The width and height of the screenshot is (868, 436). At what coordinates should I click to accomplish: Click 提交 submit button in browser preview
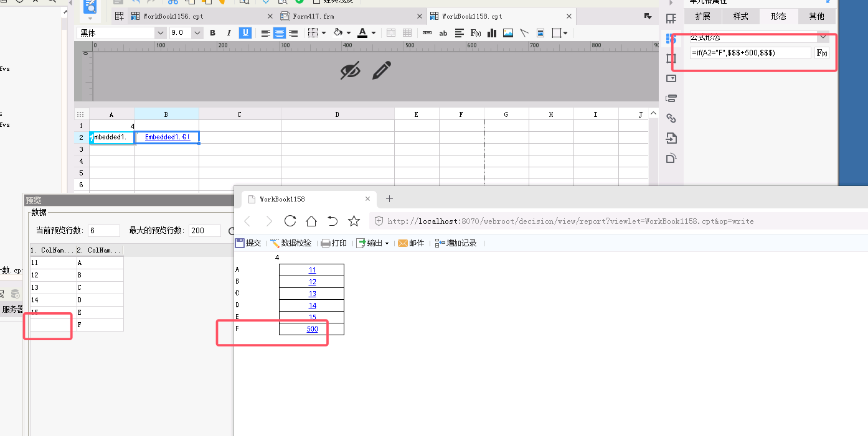(x=248, y=243)
